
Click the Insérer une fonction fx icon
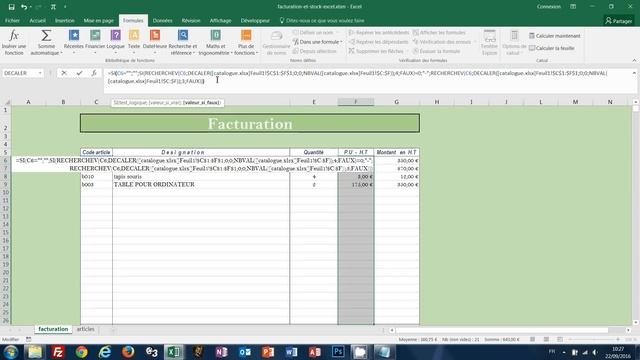pos(14,36)
